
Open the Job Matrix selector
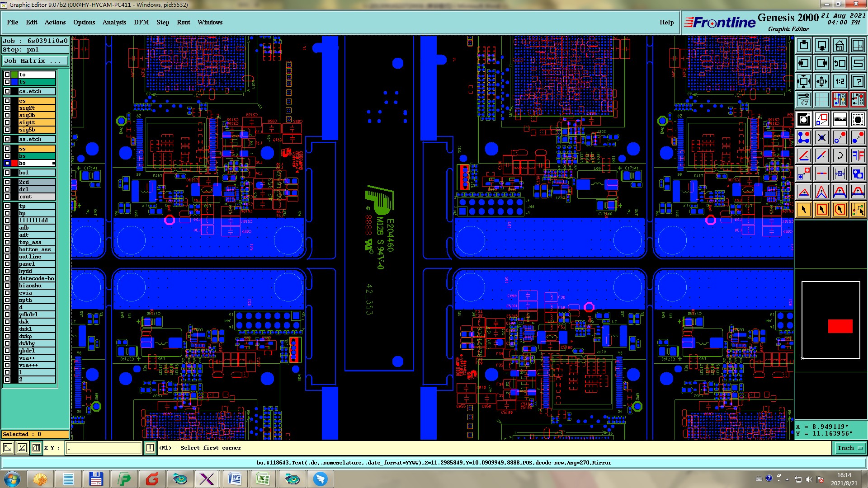[35, 61]
